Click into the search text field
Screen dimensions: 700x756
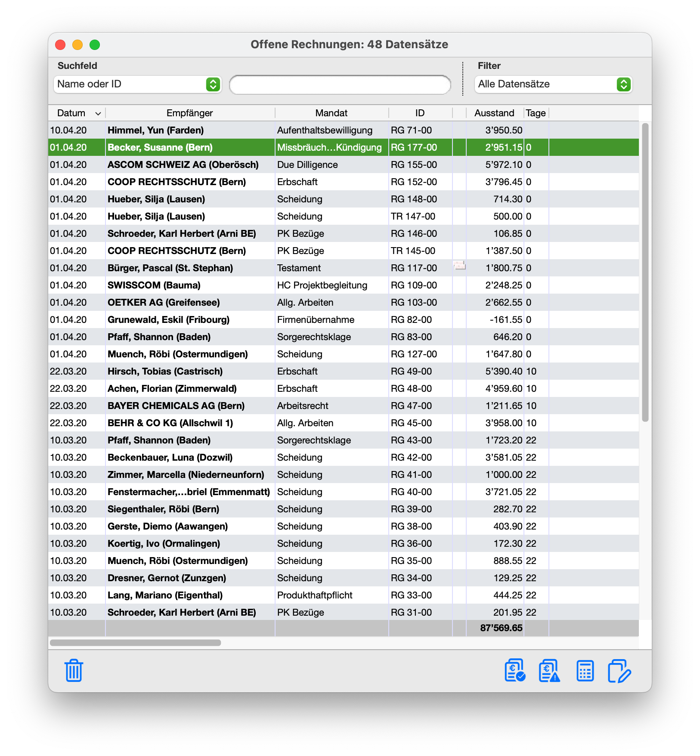(x=340, y=85)
